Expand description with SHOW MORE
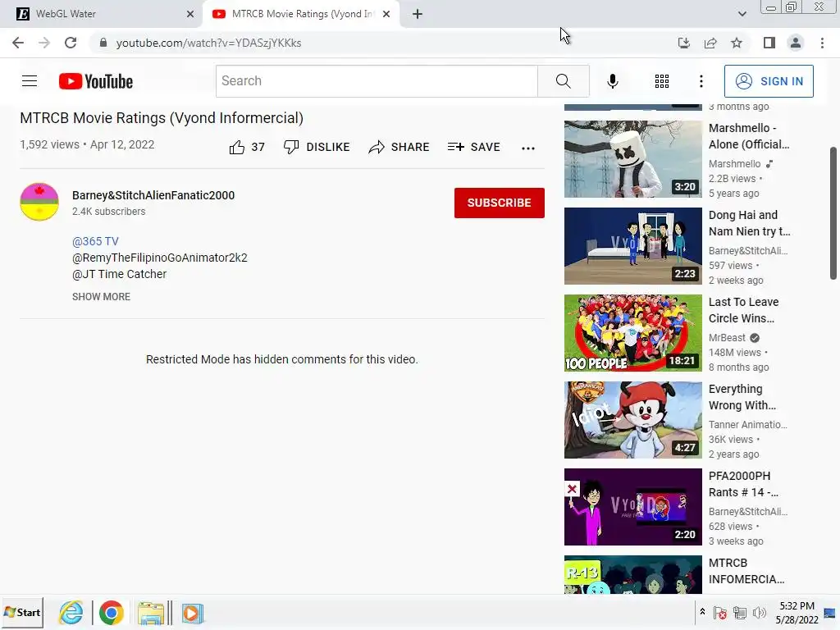This screenshot has width=840, height=630. (101, 297)
